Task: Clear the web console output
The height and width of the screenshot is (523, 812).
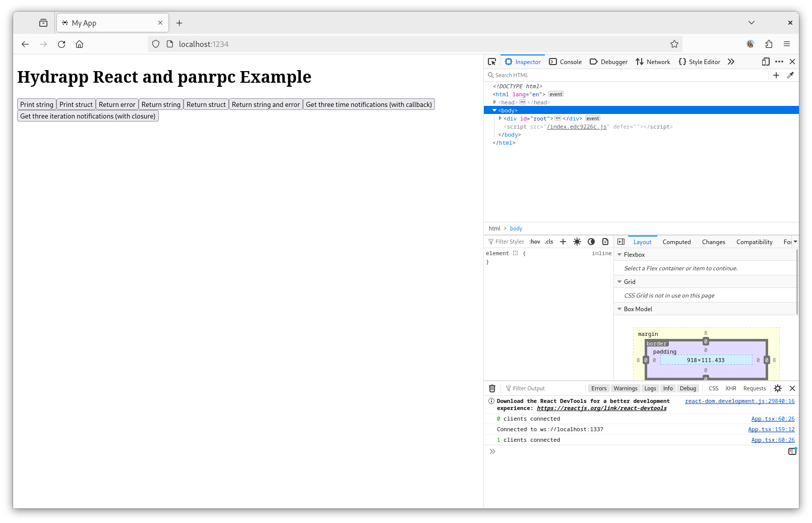Action: pyautogui.click(x=492, y=388)
